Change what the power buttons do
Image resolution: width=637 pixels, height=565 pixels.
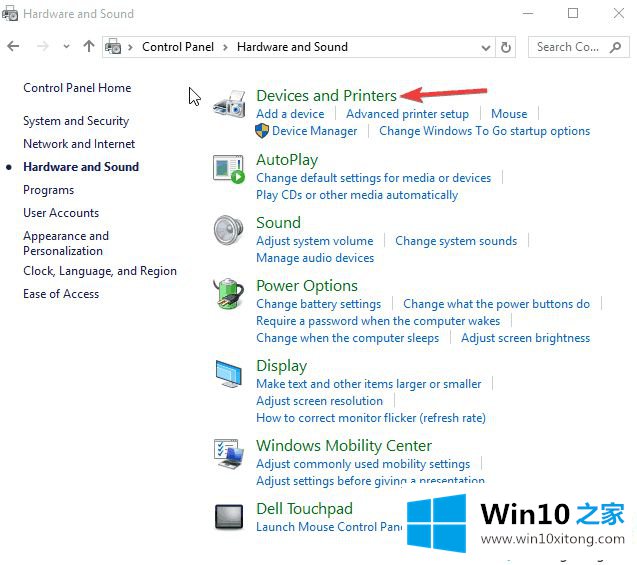(x=496, y=304)
